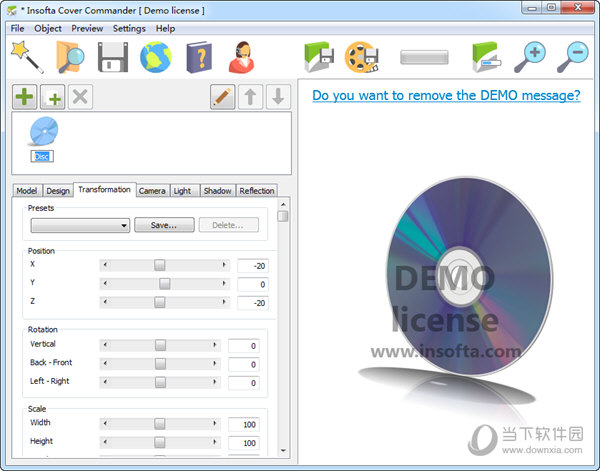600x471 pixels.
Task: Open batch render green box icon
Action: (487, 57)
